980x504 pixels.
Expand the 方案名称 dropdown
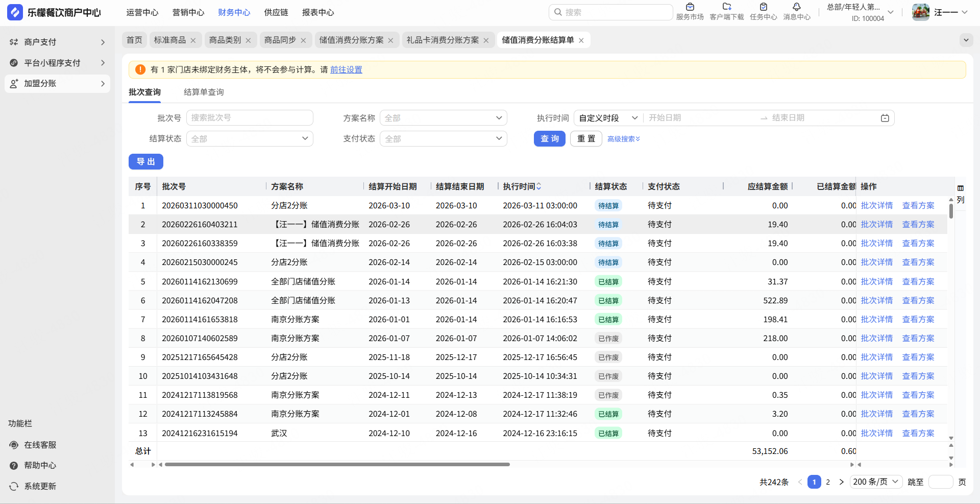443,118
